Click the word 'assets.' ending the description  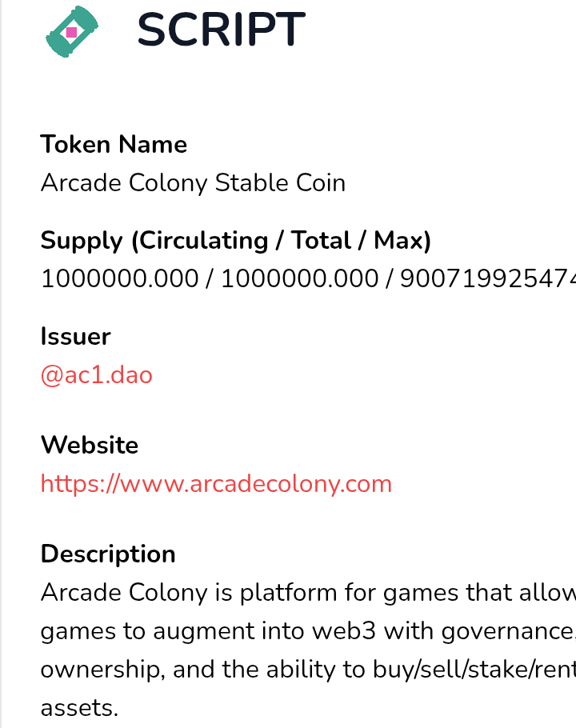[x=79, y=709]
